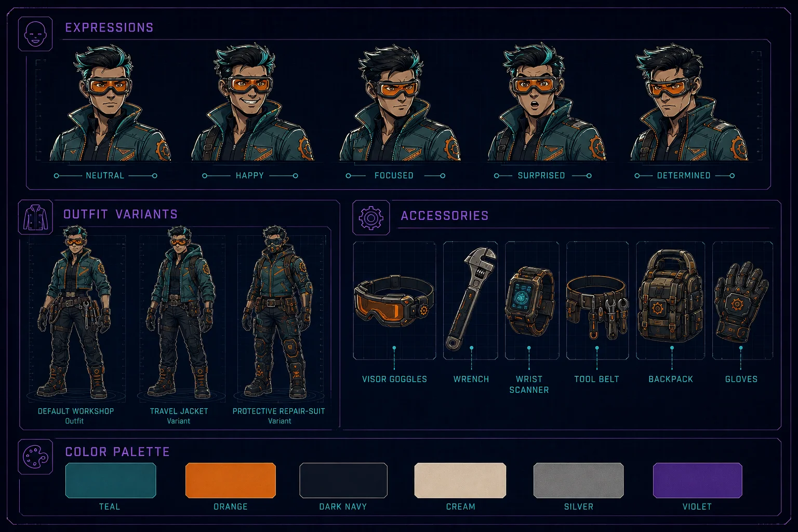Screen dimensions: 798x532
Task: Click the GLOVES label
Action: (x=741, y=379)
